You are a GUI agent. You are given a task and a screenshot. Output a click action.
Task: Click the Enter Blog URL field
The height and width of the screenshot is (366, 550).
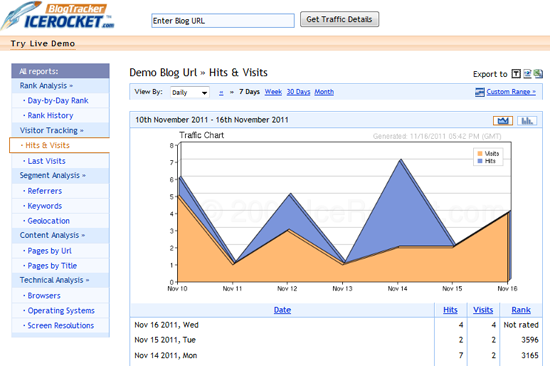(x=223, y=21)
